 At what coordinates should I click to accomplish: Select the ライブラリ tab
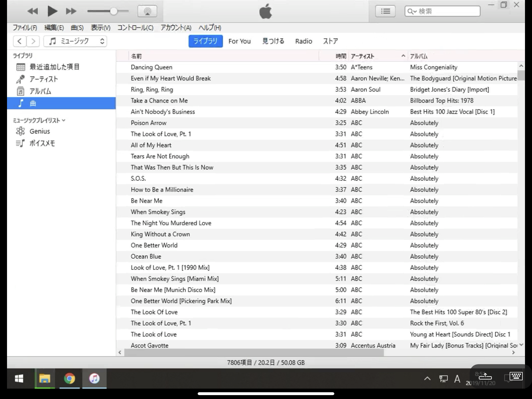pyautogui.click(x=205, y=41)
